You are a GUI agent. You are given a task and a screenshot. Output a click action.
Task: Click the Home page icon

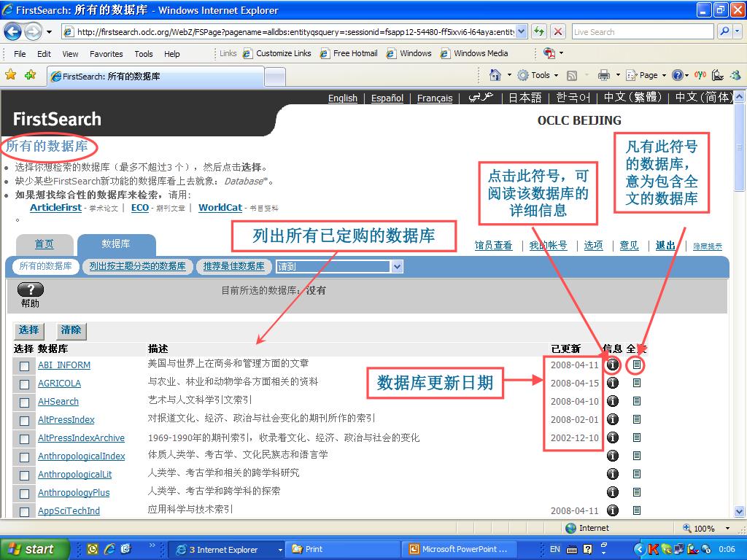495,75
